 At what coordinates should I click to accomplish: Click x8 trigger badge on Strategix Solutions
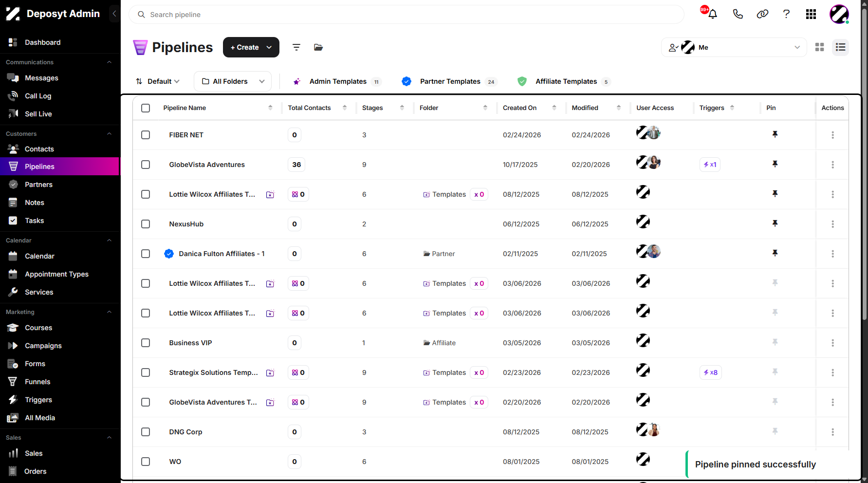710,372
